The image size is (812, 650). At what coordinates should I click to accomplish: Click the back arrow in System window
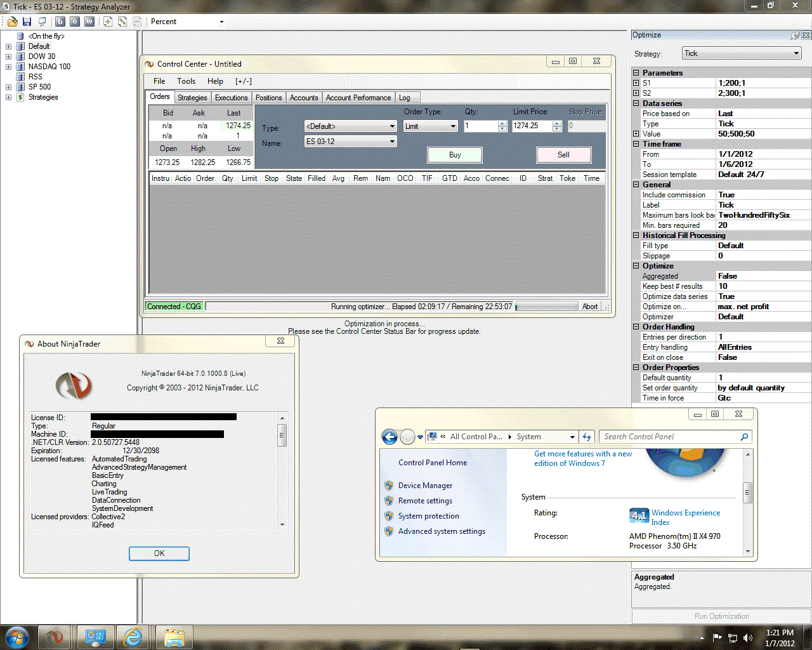coord(390,437)
